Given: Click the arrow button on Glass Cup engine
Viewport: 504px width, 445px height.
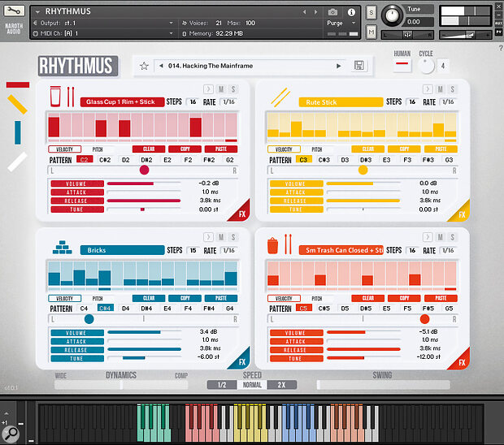Looking at the screenshot, I should (x=208, y=89).
